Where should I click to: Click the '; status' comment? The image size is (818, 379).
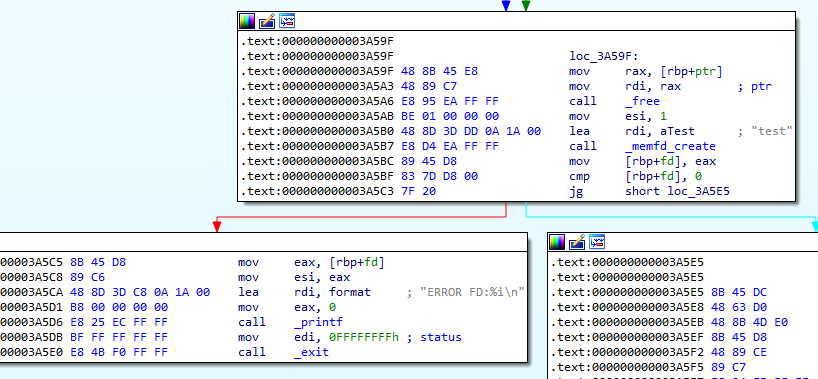434,337
